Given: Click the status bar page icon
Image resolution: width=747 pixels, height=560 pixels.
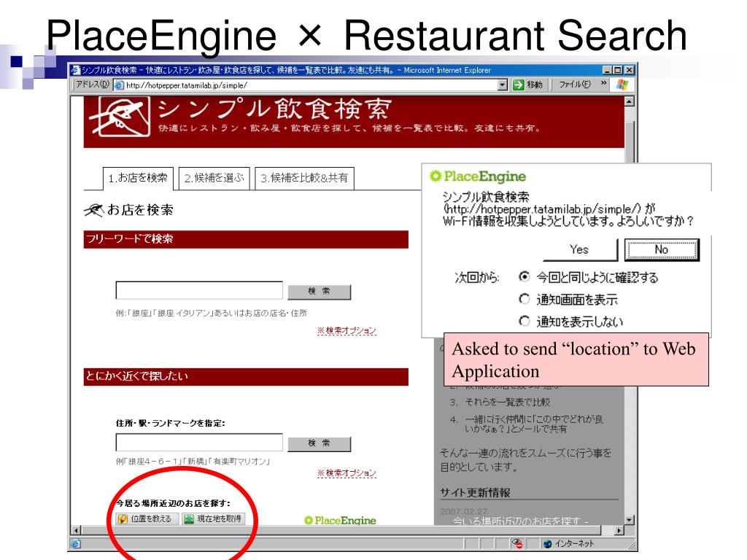Looking at the screenshot, I should click(76, 543).
